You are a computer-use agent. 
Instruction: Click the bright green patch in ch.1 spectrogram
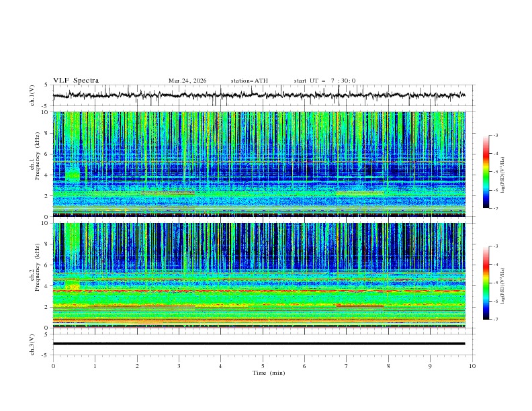tap(73, 176)
